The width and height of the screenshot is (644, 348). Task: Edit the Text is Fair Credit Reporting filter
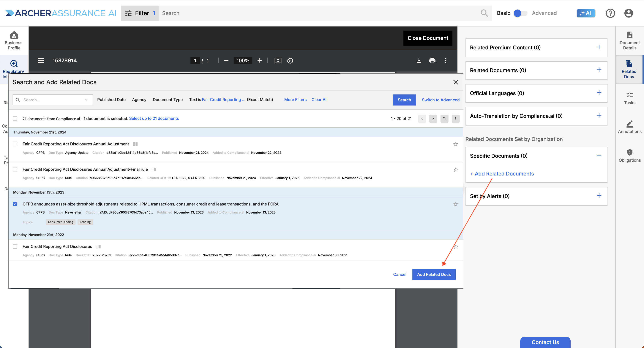pyautogui.click(x=231, y=100)
